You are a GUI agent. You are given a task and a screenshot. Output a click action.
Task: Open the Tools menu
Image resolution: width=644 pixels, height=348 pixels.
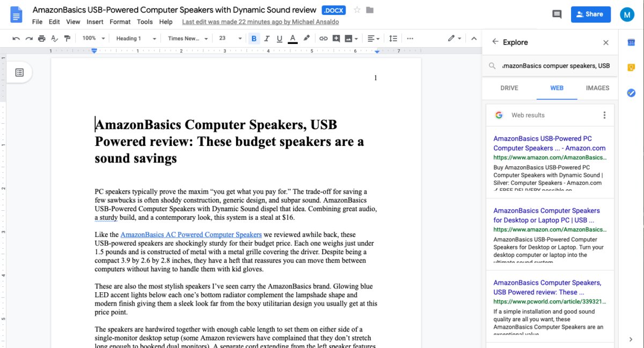point(145,22)
